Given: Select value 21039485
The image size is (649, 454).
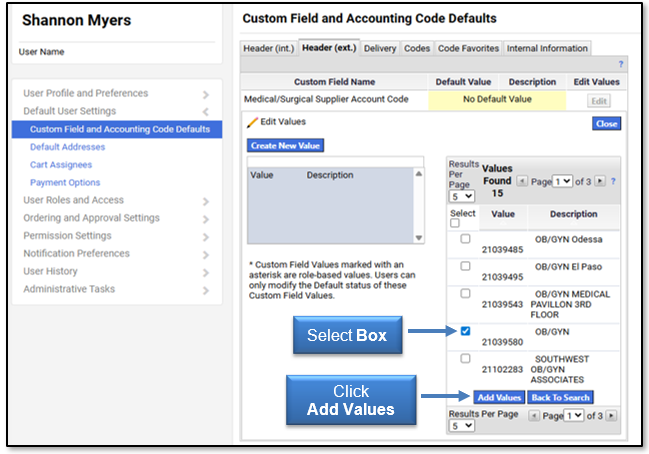Looking at the screenshot, I should coord(502,250).
